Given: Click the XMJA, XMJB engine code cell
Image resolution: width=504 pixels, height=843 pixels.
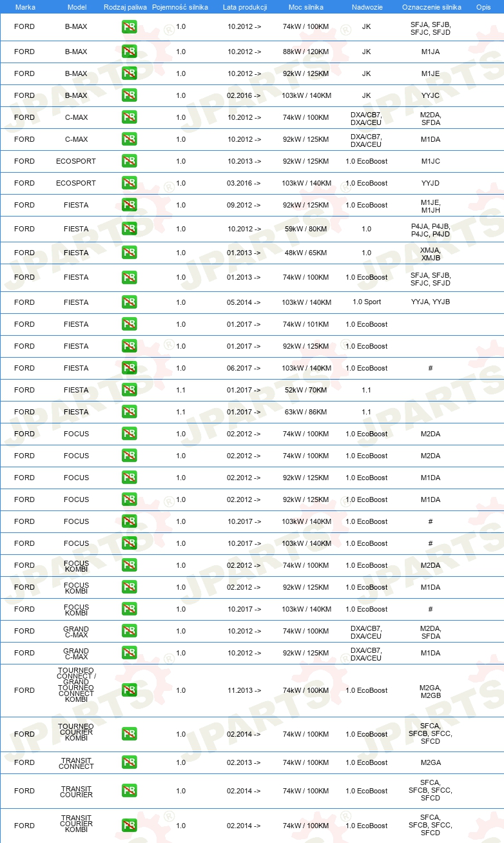Looking at the screenshot, I should [431, 253].
